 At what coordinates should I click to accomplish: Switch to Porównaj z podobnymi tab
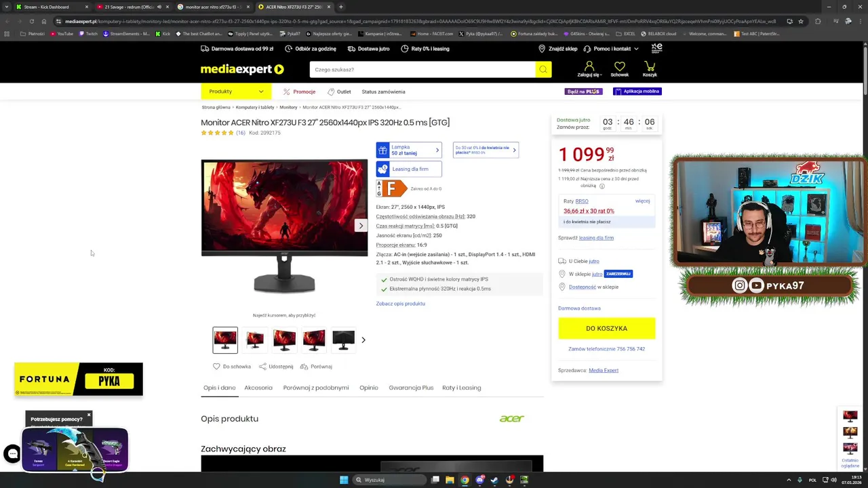(316, 388)
